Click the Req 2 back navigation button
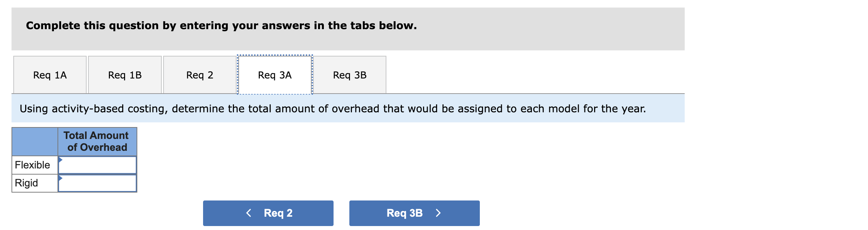This screenshot has width=868, height=230. 268,213
